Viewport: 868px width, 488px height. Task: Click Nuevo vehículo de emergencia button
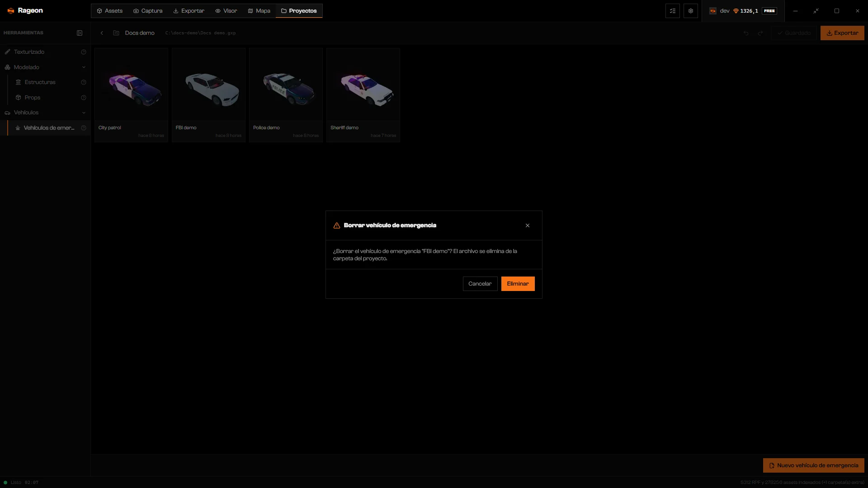(814, 465)
